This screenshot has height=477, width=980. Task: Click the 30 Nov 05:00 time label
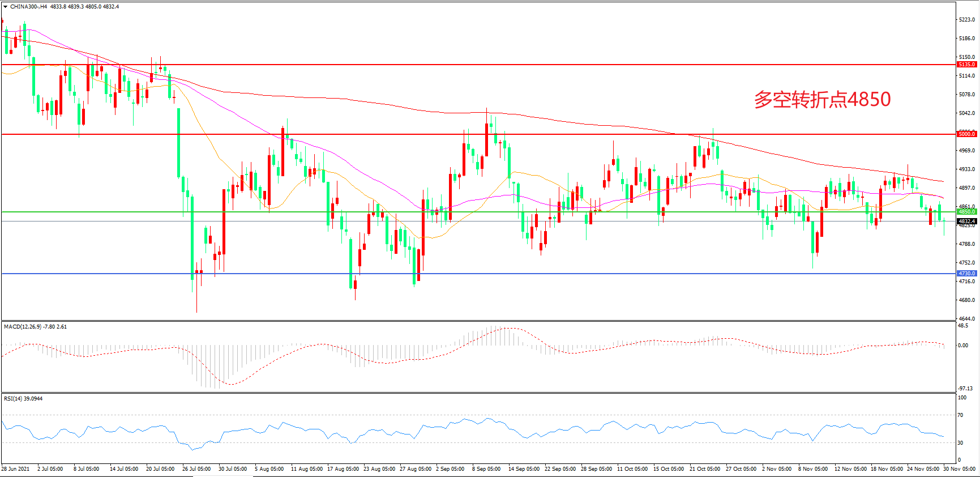pyautogui.click(x=959, y=469)
